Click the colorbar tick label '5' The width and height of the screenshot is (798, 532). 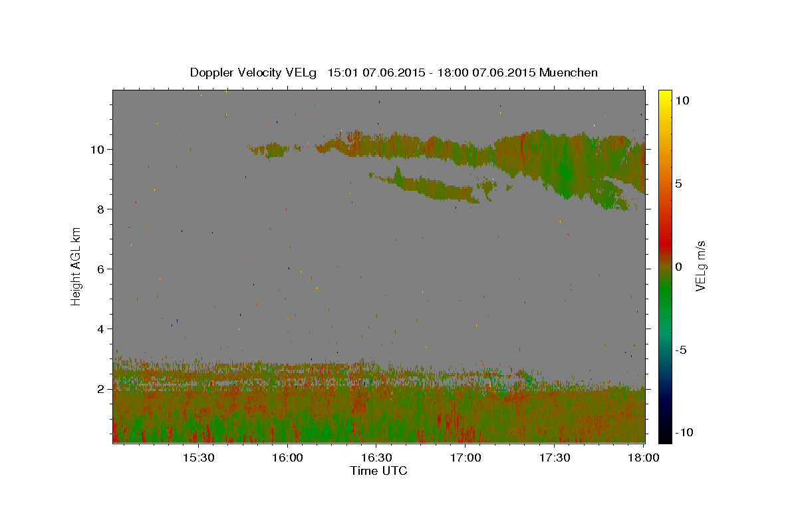678,184
